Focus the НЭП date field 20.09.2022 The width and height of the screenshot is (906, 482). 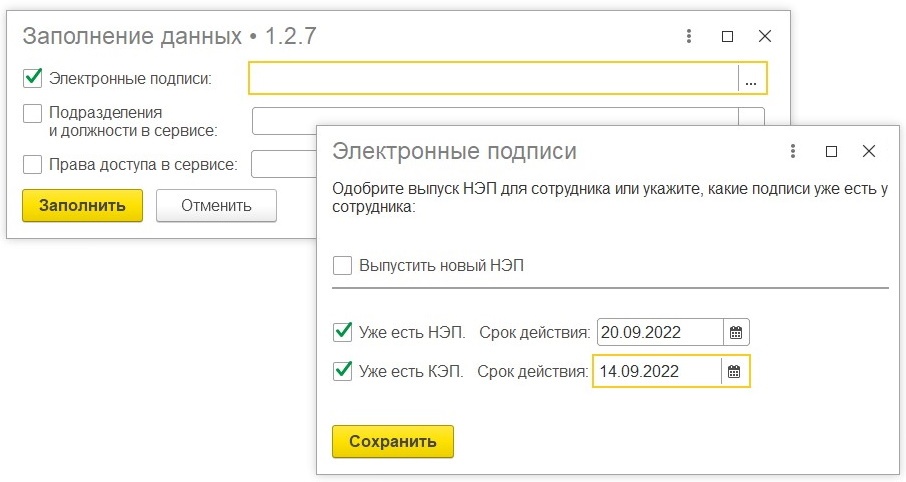click(660, 332)
